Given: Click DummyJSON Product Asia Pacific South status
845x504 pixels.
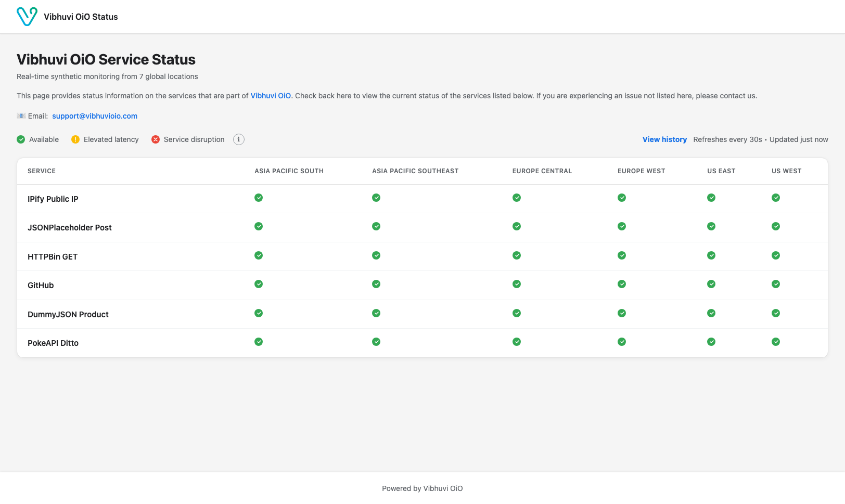Looking at the screenshot, I should (259, 313).
